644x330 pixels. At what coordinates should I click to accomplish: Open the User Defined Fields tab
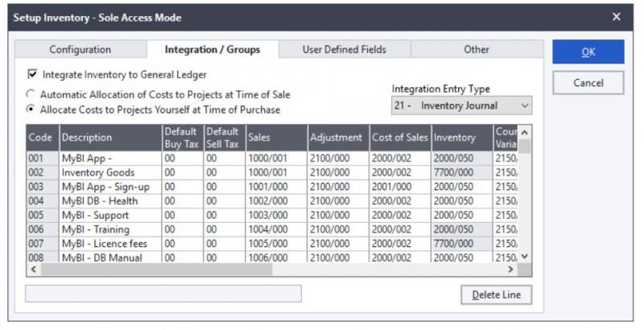tap(345, 50)
